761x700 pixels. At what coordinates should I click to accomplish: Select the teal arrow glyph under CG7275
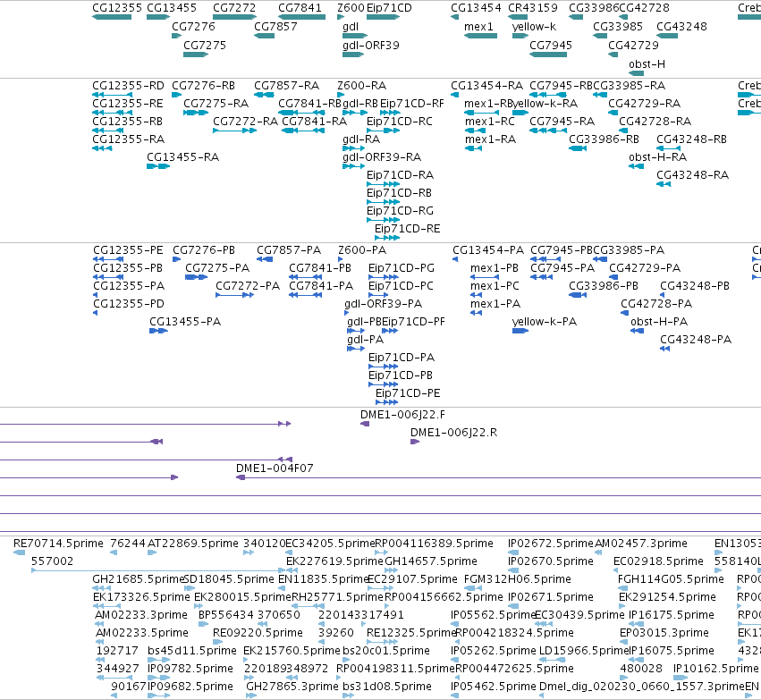(x=196, y=55)
